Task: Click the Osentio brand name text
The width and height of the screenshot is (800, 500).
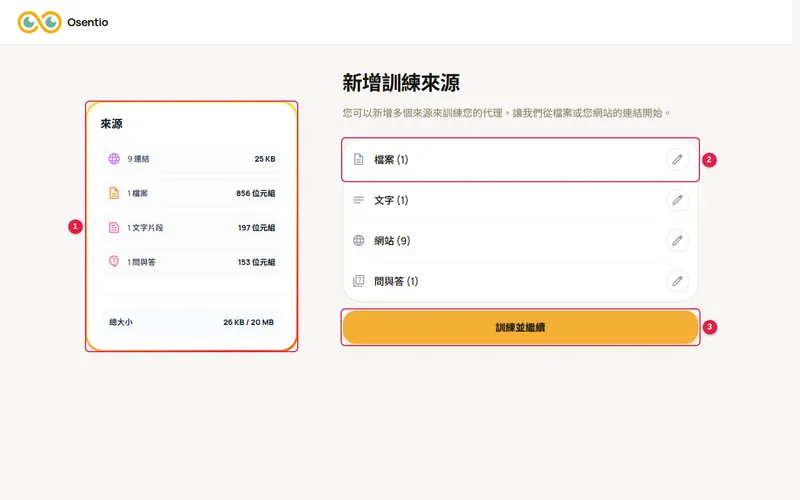Action: pos(88,22)
